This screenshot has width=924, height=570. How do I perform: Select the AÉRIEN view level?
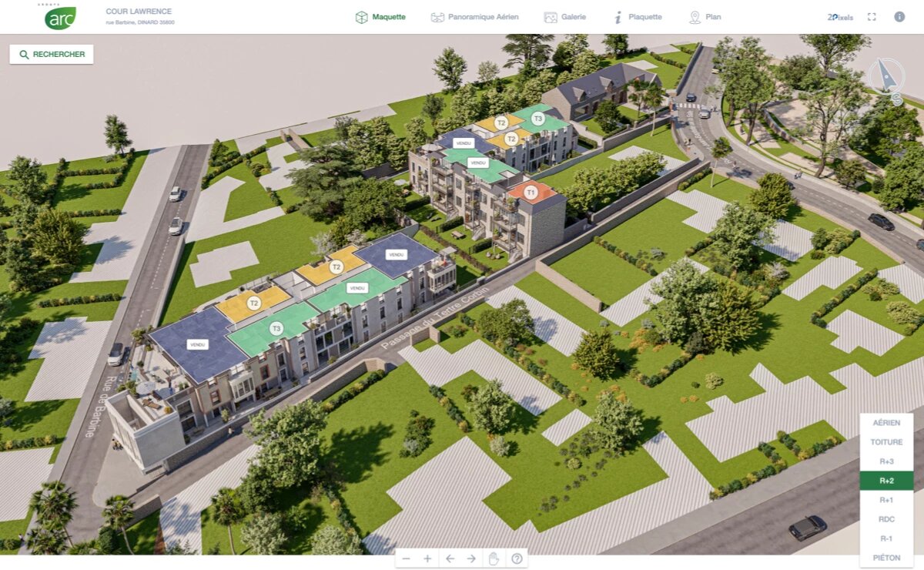(886, 423)
